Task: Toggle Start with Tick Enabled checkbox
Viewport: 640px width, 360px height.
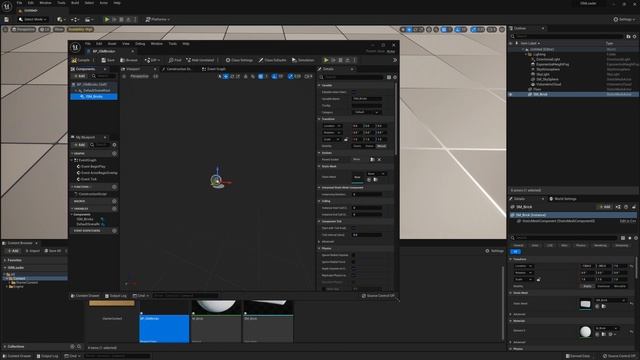Action: 354,228
